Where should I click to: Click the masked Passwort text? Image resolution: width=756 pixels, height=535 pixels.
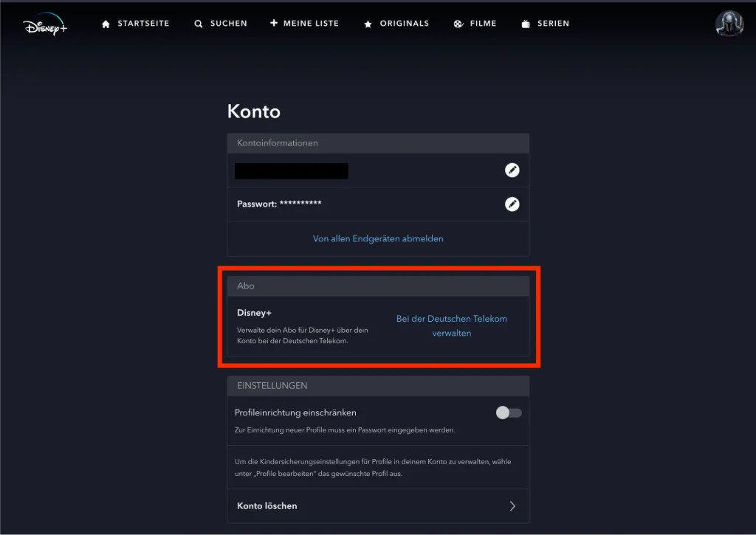279,204
